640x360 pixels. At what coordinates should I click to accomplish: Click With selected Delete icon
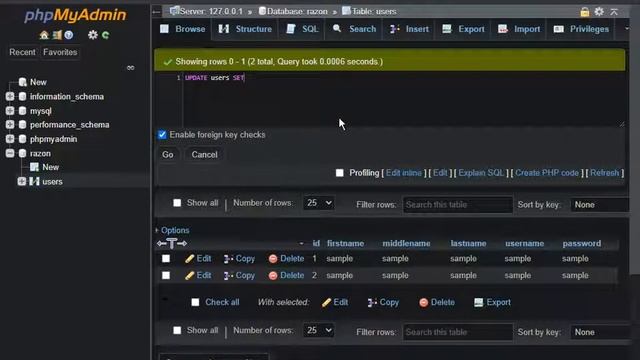click(424, 302)
